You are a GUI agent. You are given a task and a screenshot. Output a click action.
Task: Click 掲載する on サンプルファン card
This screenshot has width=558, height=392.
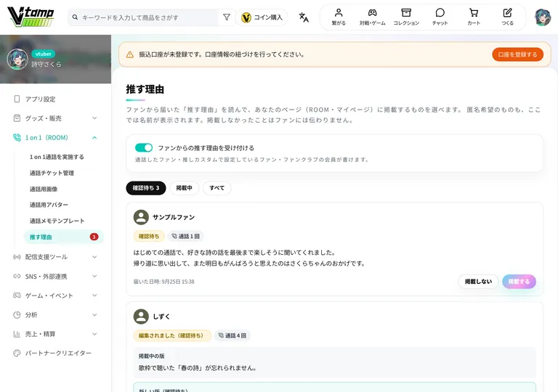(x=519, y=282)
